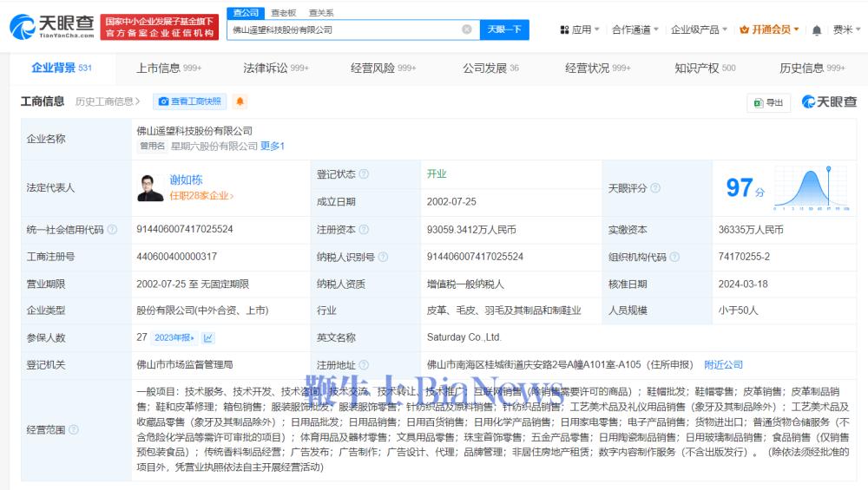The image size is (868, 490).
Task: Switch to the 知识产权 tab
Action: click(x=705, y=68)
